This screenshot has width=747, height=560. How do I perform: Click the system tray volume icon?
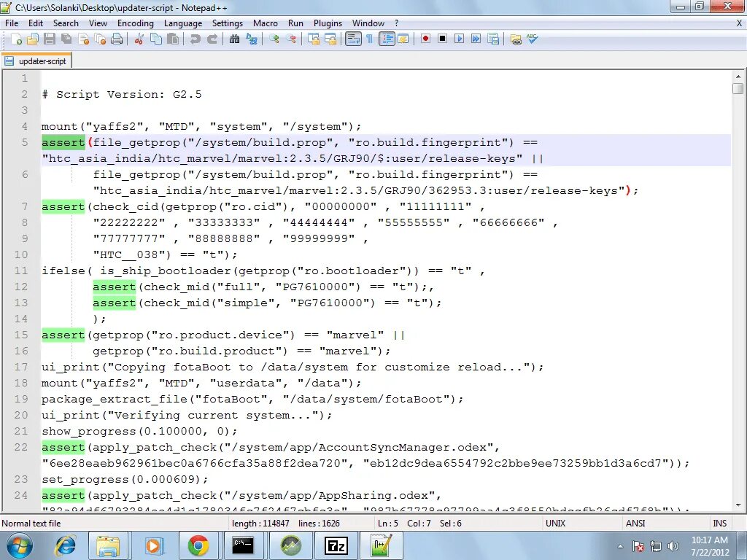click(673, 546)
